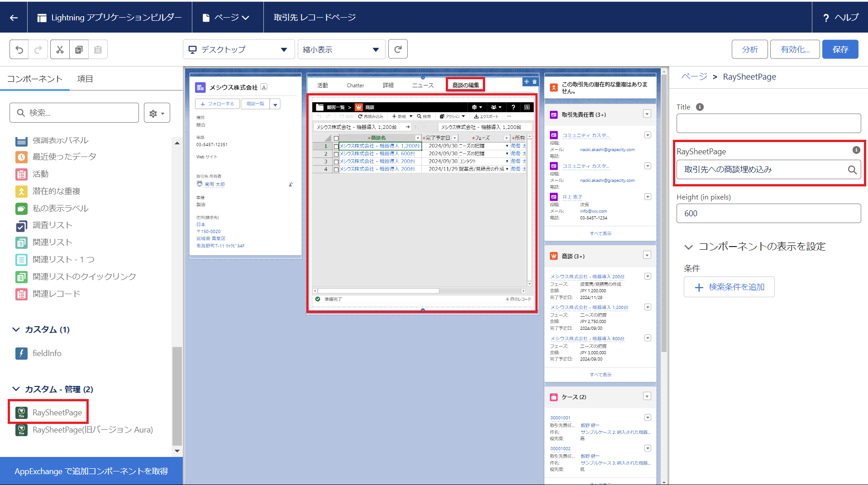Open the 商談 (3+) card dropdown
Viewport: 868px width, 485px height.
point(647,255)
